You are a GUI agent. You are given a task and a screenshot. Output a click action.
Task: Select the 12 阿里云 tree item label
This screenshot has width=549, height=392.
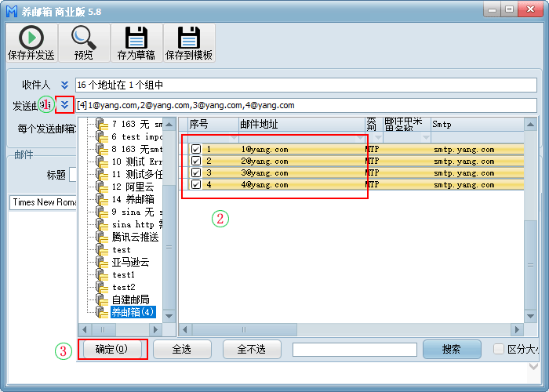tap(133, 187)
